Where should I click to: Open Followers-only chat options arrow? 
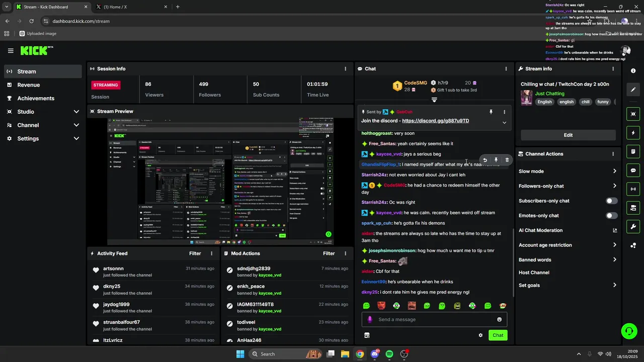(614, 186)
